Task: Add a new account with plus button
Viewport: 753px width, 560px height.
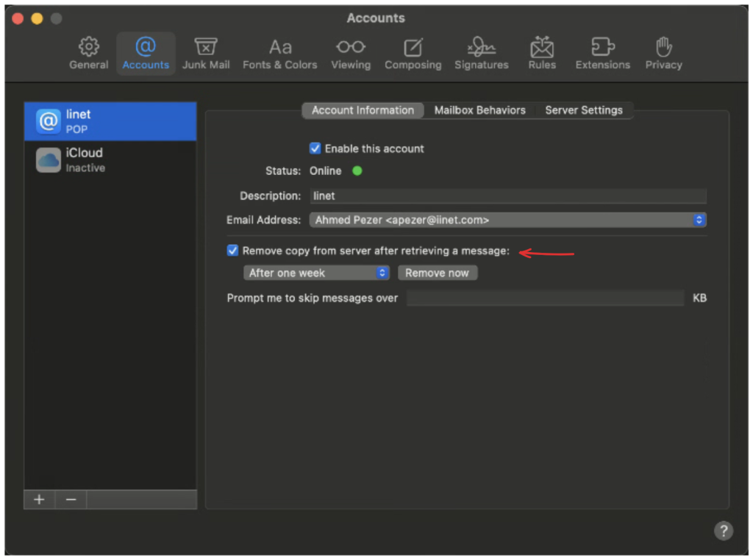Action: pyautogui.click(x=39, y=500)
